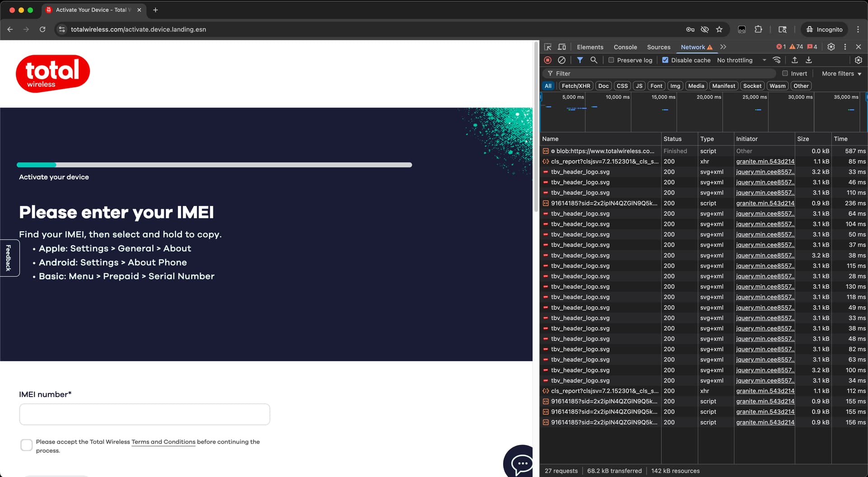Open the live chat bubble icon

[x=521, y=463]
